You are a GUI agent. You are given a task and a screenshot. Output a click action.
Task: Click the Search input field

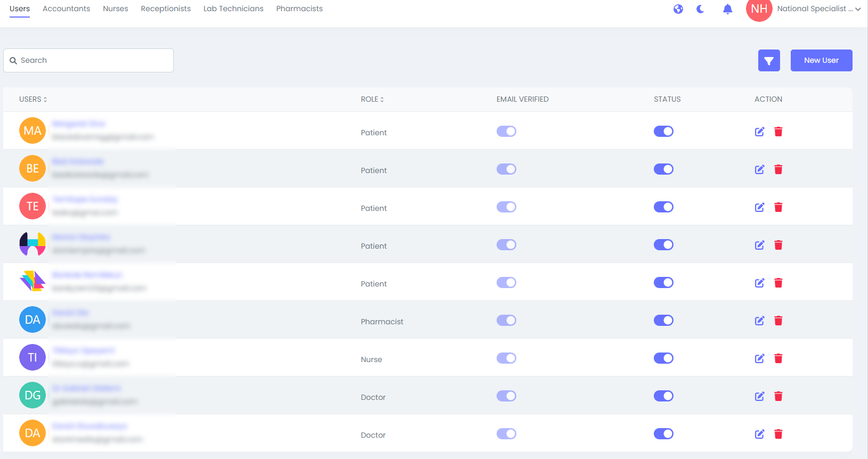(x=88, y=61)
